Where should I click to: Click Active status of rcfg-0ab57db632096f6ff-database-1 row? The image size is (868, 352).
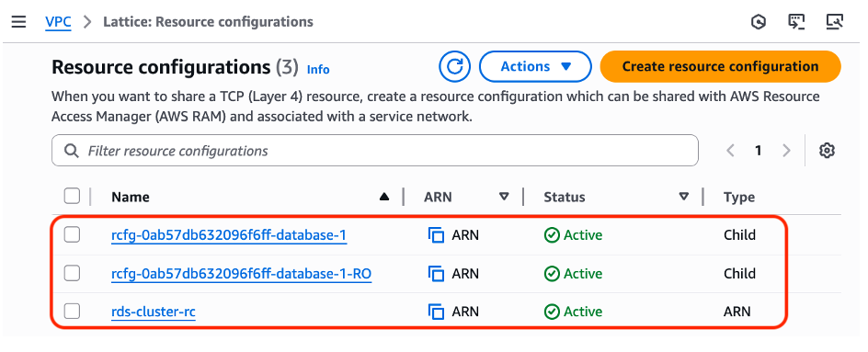point(573,236)
